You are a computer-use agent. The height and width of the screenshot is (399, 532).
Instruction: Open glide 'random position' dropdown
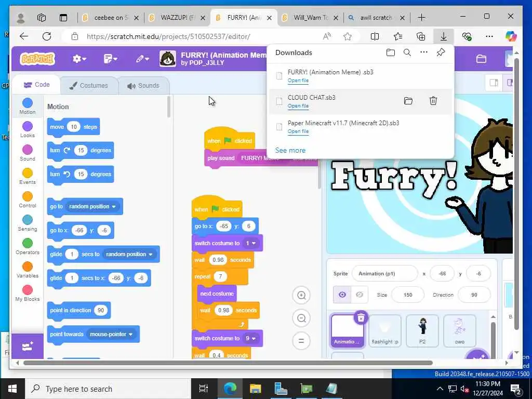pyautogui.click(x=129, y=254)
